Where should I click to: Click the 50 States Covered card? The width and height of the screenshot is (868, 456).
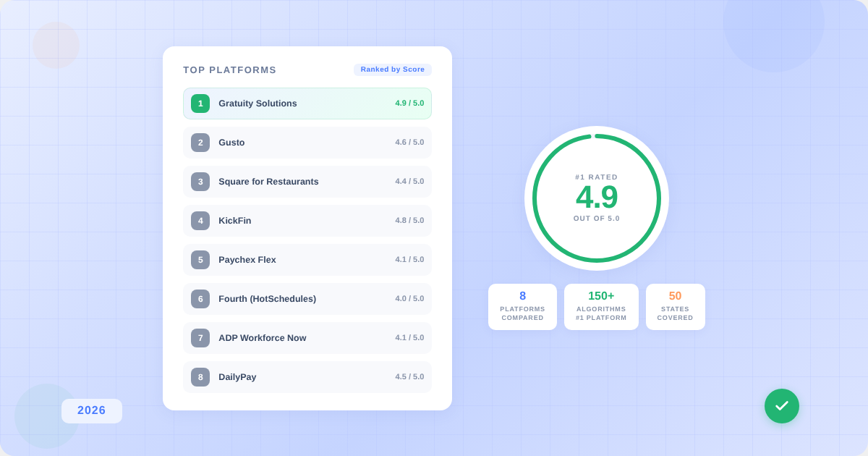pyautogui.click(x=675, y=307)
